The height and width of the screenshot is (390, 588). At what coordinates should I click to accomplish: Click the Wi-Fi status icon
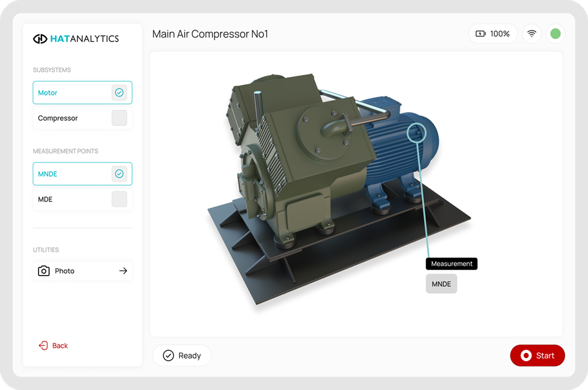532,34
